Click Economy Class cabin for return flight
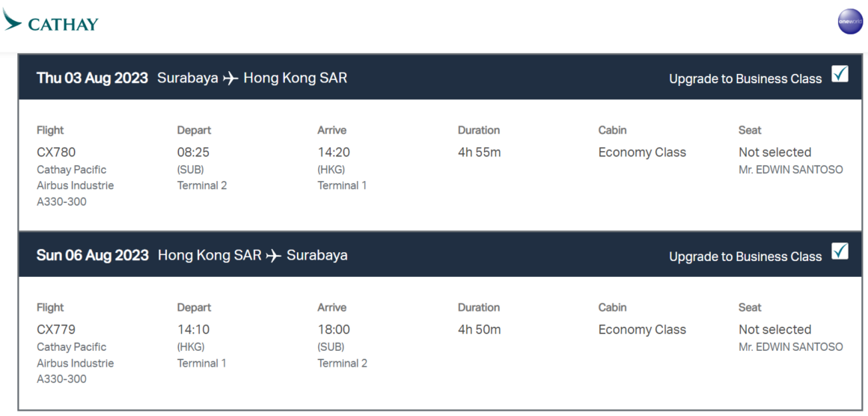868x416 pixels. click(x=642, y=330)
